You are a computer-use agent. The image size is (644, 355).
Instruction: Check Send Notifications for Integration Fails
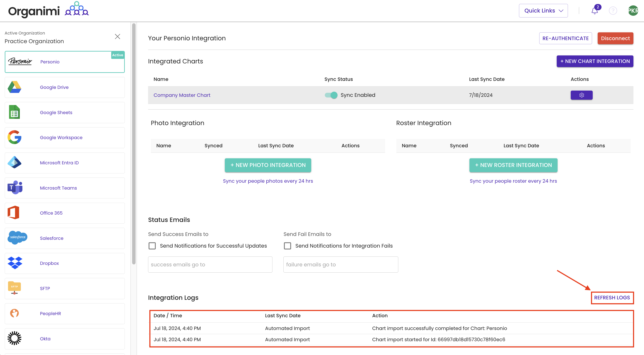point(288,246)
